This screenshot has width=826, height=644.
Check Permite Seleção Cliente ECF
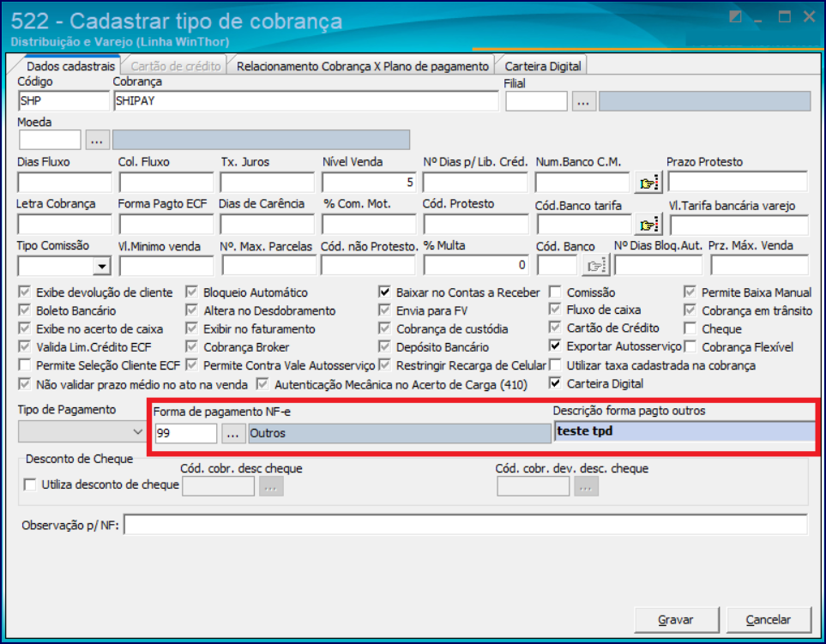tap(25, 365)
